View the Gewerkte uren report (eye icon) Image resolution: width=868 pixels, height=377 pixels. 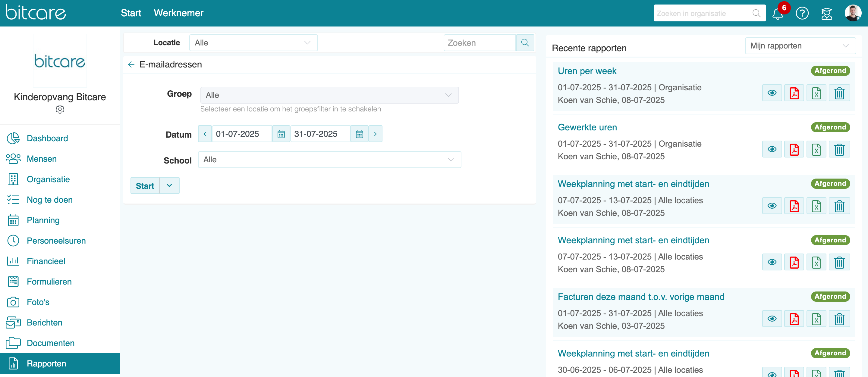click(772, 149)
